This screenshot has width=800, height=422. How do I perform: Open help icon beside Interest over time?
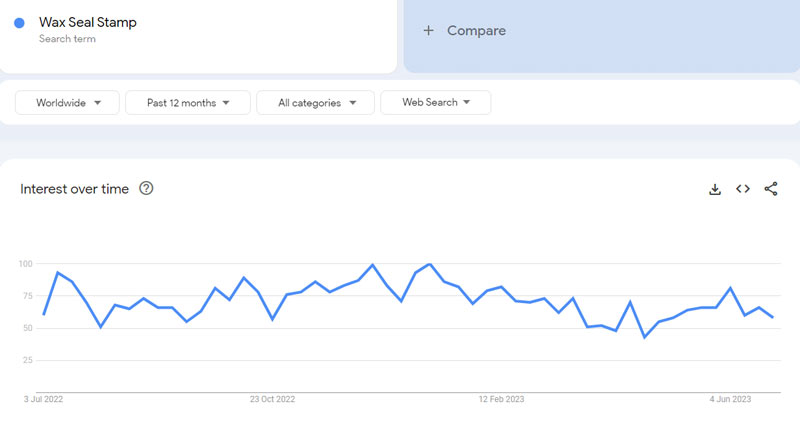pyautogui.click(x=146, y=188)
